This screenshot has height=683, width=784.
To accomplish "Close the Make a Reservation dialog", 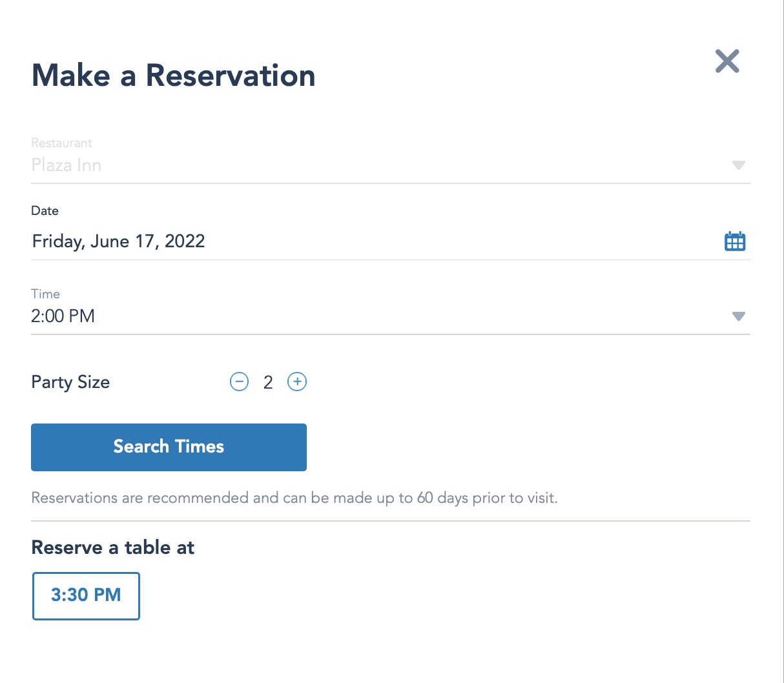I will (727, 61).
